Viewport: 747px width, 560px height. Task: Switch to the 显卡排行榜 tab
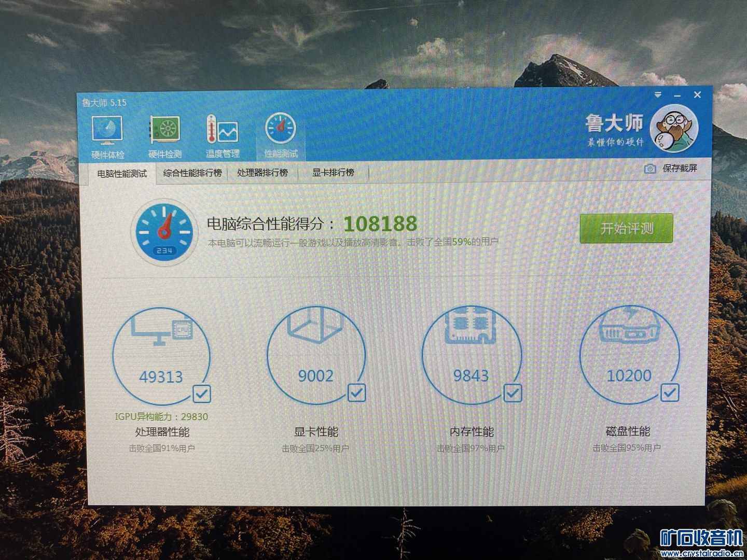click(333, 172)
